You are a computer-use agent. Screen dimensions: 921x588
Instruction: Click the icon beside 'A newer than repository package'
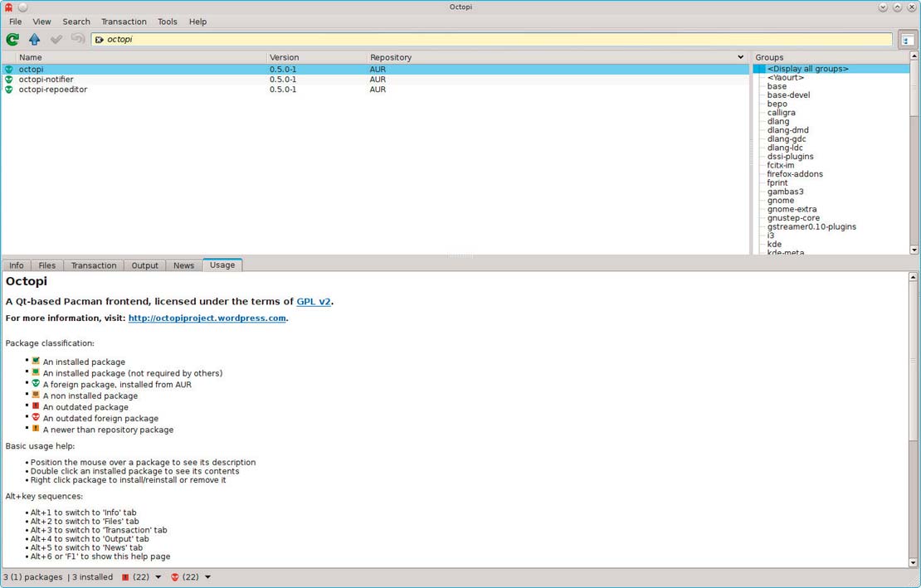[x=36, y=429]
